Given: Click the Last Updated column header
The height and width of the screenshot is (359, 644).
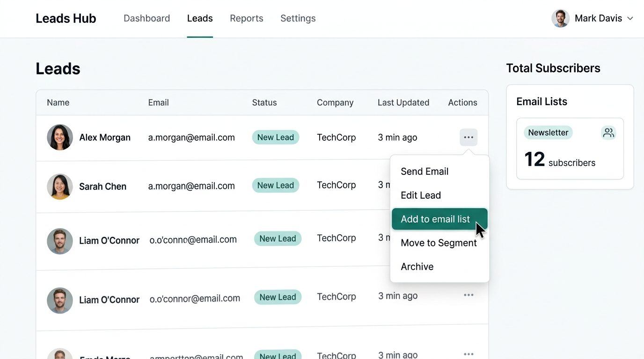Looking at the screenshot, I should 403,103.
